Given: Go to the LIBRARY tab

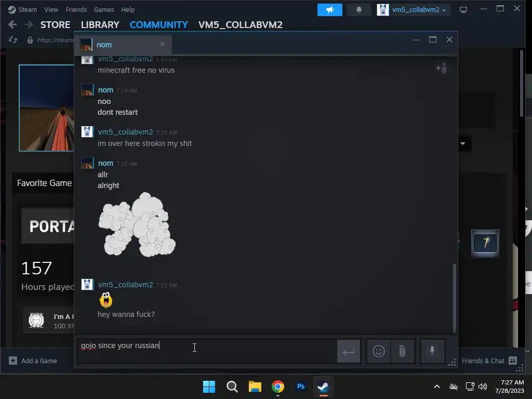Looking at the screenshot, I should click(100, 25).
